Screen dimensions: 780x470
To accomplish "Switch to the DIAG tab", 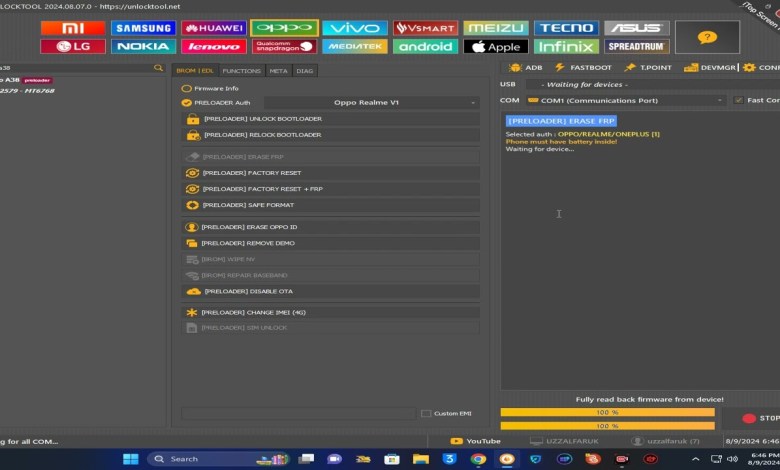I will click(x=305, y=70).
